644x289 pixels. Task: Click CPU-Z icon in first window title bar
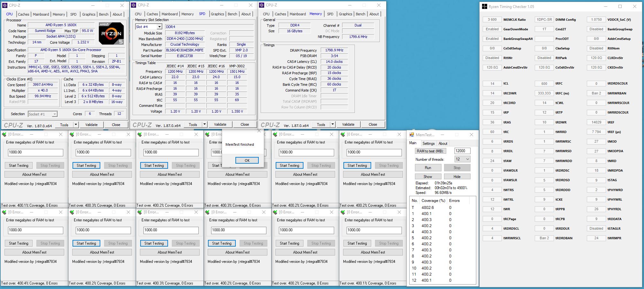pos(5,5)
